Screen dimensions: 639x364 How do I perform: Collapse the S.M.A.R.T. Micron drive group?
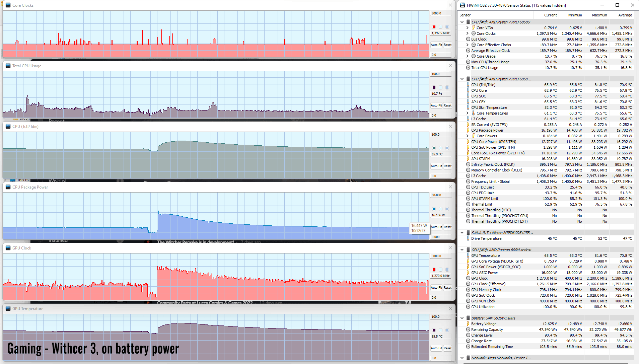(462, 233)
